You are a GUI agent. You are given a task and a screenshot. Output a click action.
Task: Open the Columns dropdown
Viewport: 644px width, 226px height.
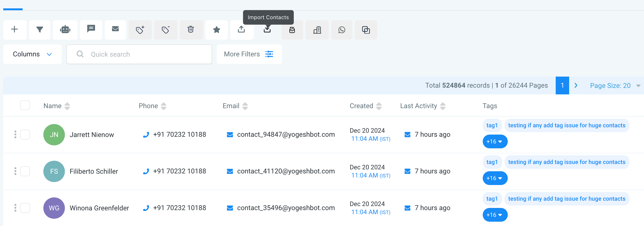(x=32, y=54)
